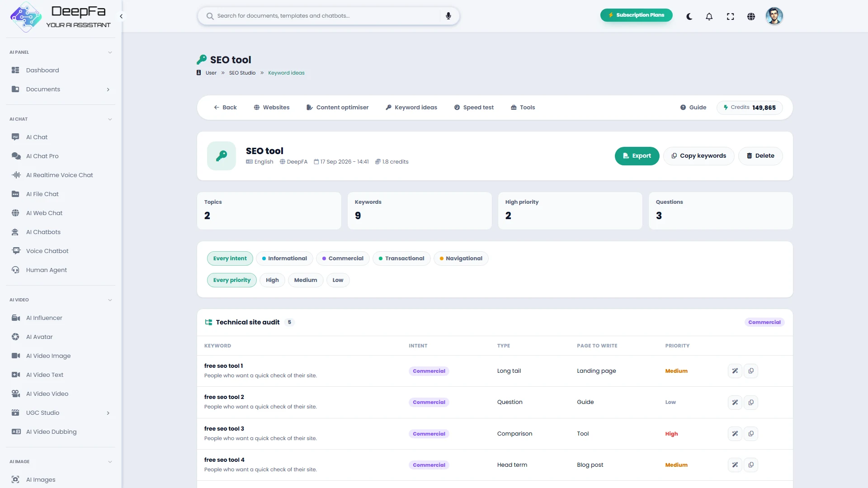Collapse AI VIDEO sidebar section
The width and height of the screenshot is (868, 488).
110,300
